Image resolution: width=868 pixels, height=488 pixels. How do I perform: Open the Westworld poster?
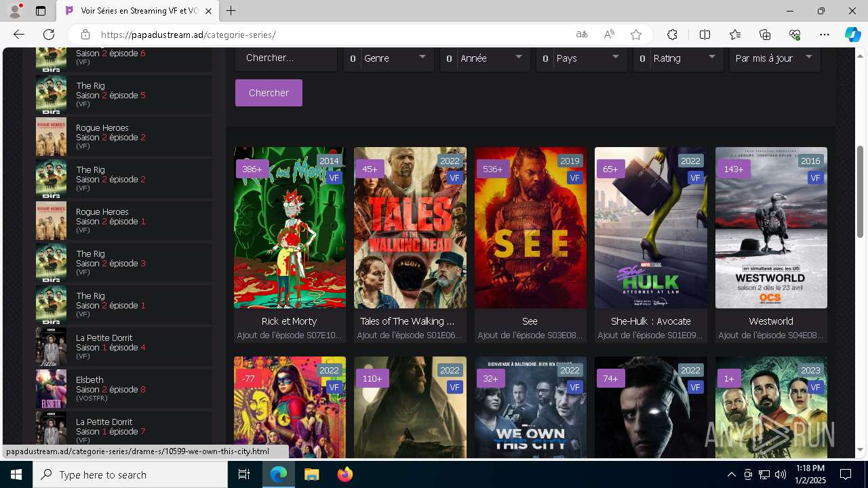771,228
